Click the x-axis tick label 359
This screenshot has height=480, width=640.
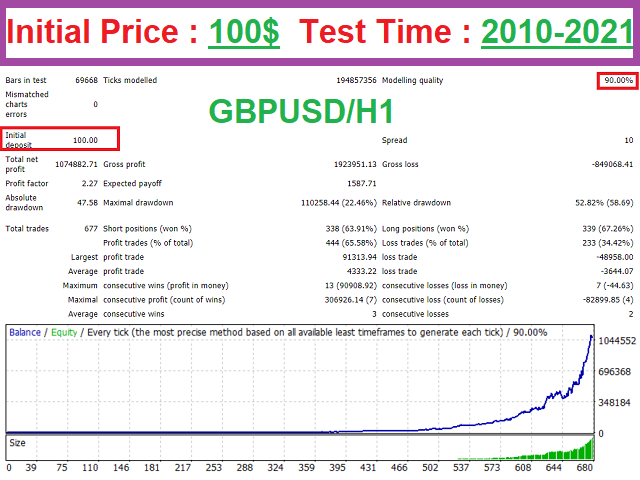point(306,468)
